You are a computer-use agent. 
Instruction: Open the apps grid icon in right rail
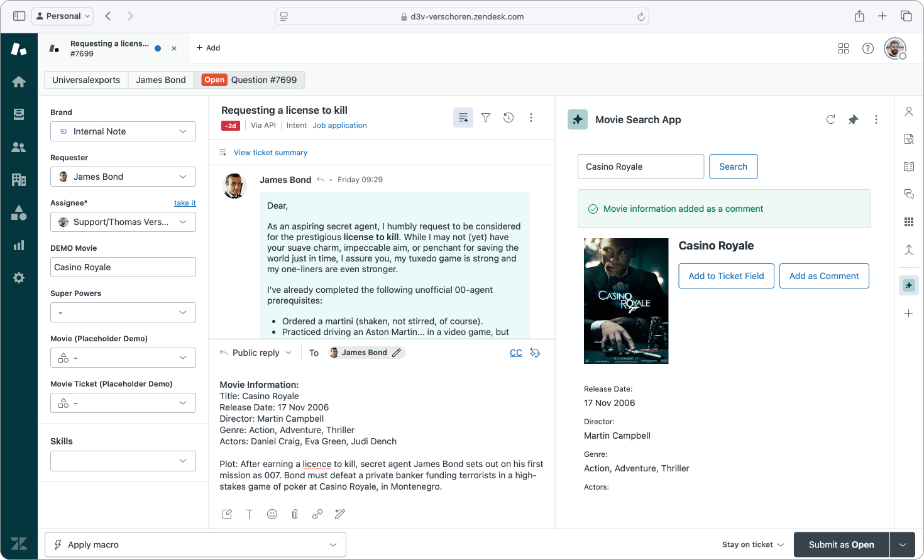(909, 222)
